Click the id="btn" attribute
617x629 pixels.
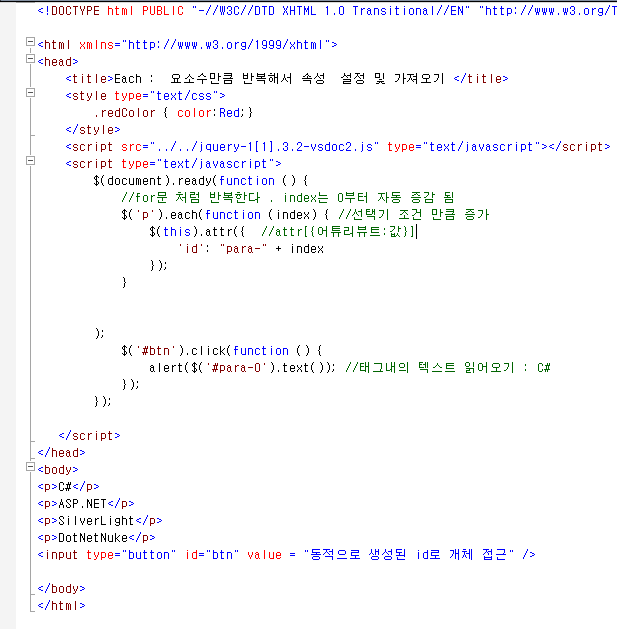point(212,555)
